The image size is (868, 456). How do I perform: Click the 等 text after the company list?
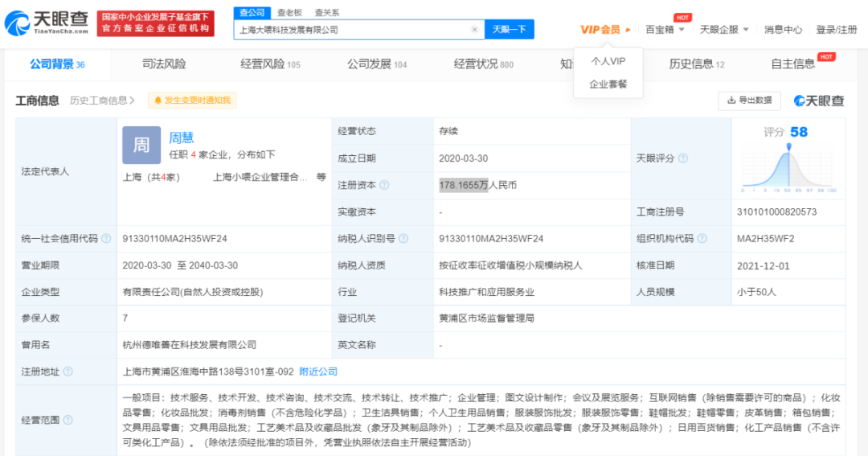[321, 177]
